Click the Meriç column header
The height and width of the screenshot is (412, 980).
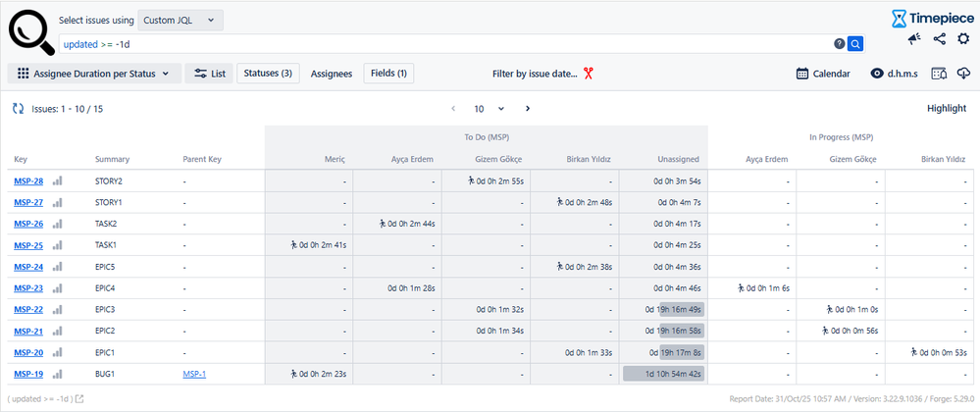(x=335, y=160)
